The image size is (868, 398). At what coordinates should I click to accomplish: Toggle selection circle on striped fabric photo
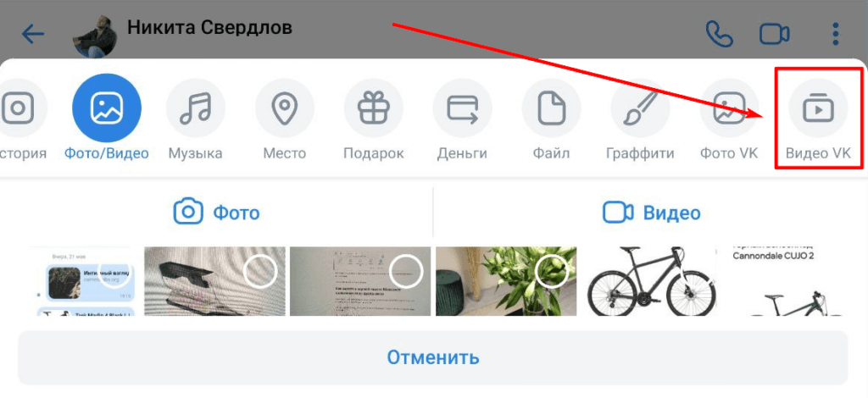pos(260,271)
